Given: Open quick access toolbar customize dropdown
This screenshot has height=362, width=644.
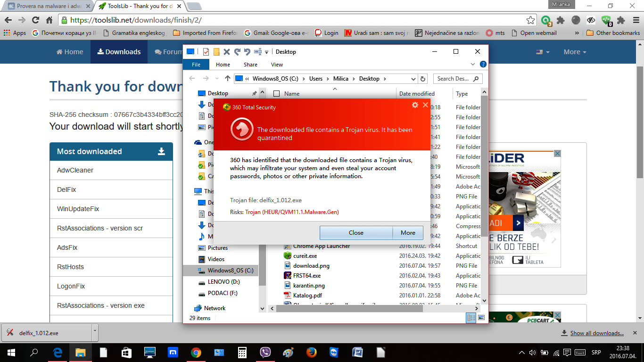Looking at the screenshot, I should coord(266,52).
